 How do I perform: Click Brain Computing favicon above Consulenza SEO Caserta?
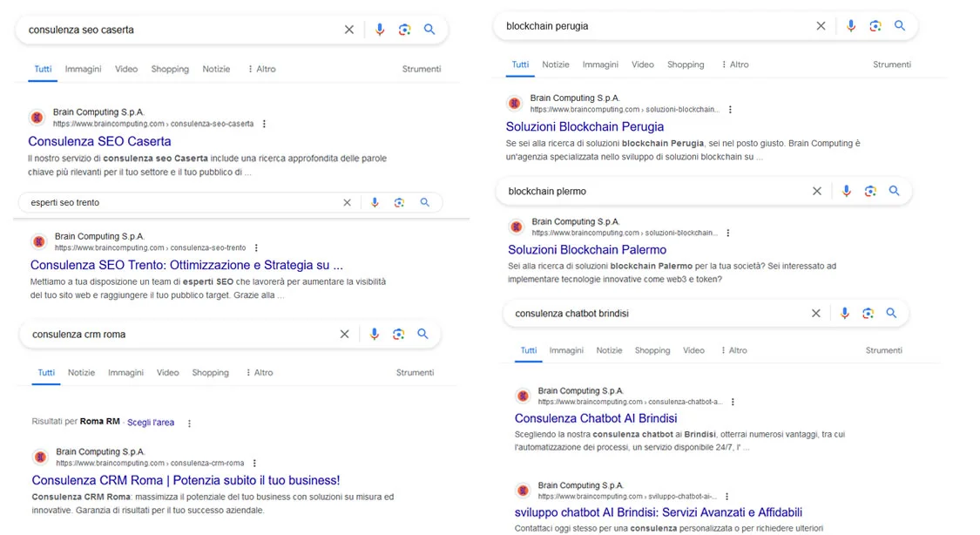pyautogui.click(x=37, y=118)
